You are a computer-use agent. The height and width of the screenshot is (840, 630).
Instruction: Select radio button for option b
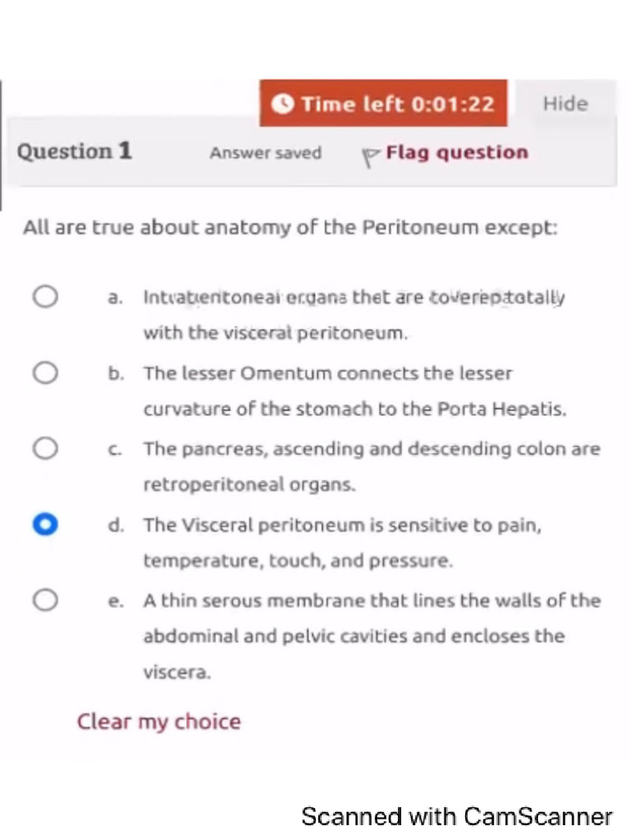(45, 372)
